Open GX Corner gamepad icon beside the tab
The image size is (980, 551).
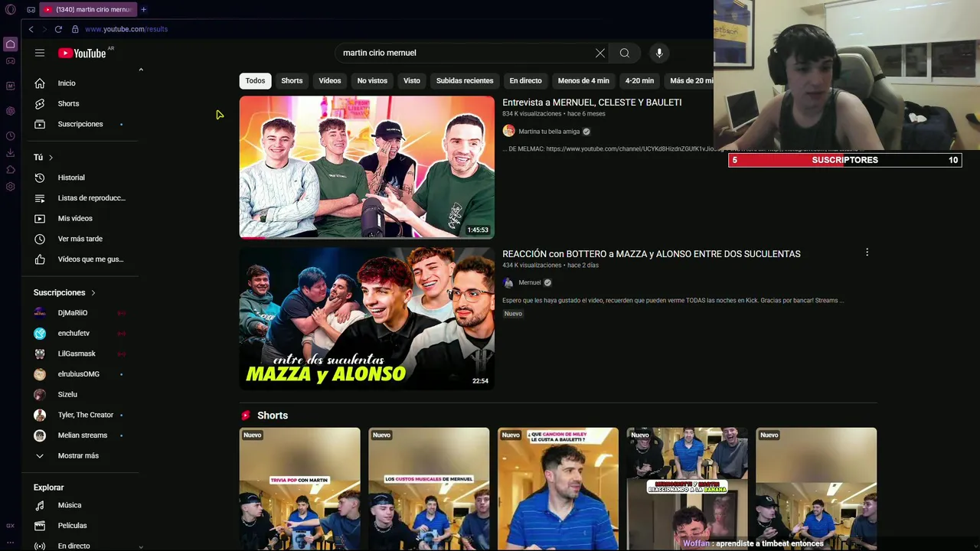point(31,9)
